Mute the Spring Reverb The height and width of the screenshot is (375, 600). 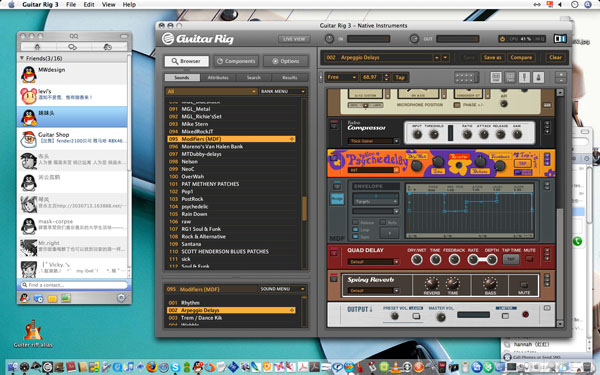[524, 285]
